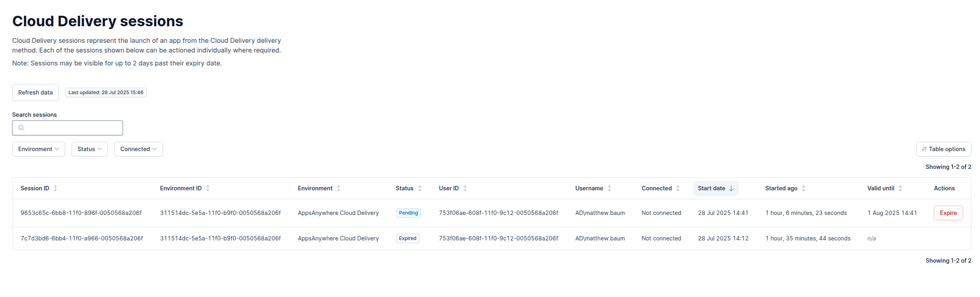Viewport: 980px width, 297px height.
Task: Focus the Search sessions input field
Action: 73,128
